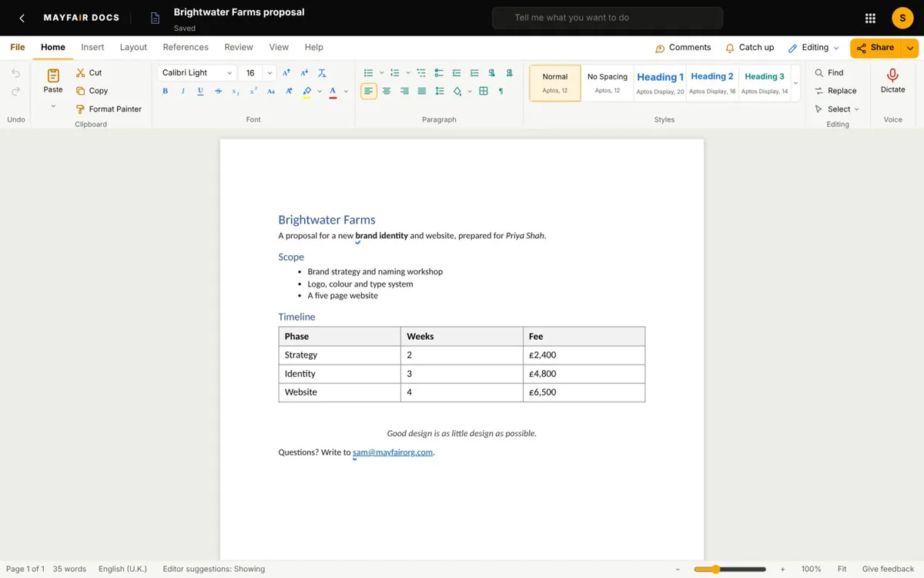Open the font size dropdown arrow

click(269, 72)
